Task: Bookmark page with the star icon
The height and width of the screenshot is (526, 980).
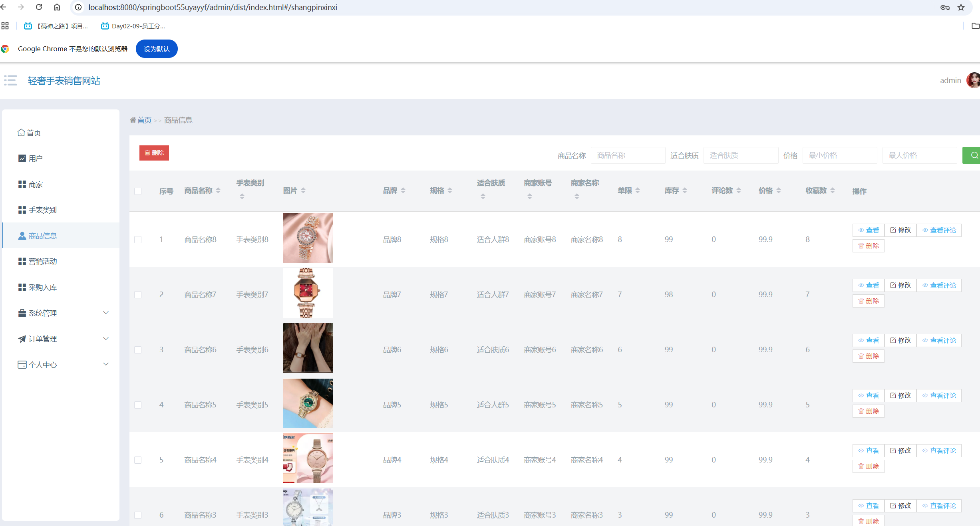Action: 961,7
